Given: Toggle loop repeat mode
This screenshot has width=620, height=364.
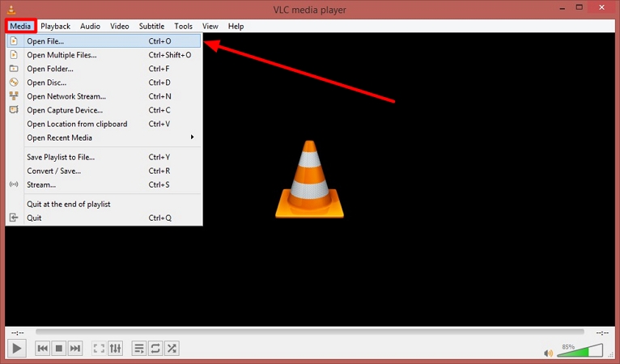Looking at the screenshot, I should coord(155,348).
